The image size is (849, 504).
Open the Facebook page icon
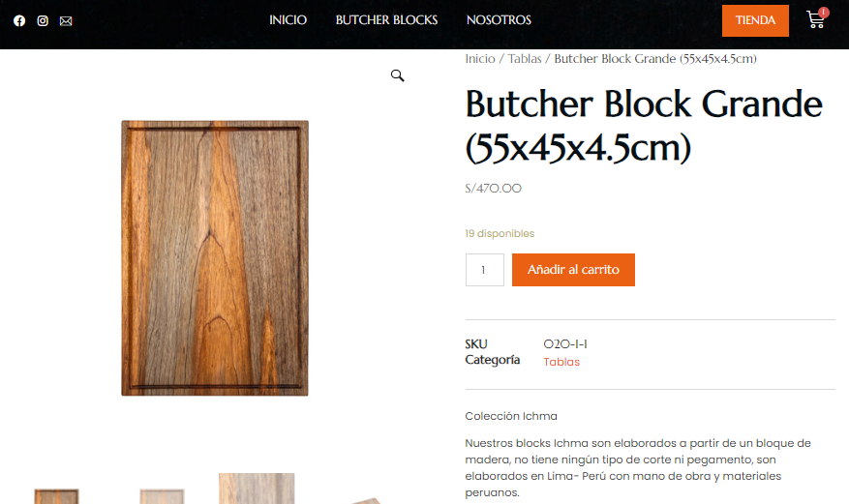tap(19, 21)
